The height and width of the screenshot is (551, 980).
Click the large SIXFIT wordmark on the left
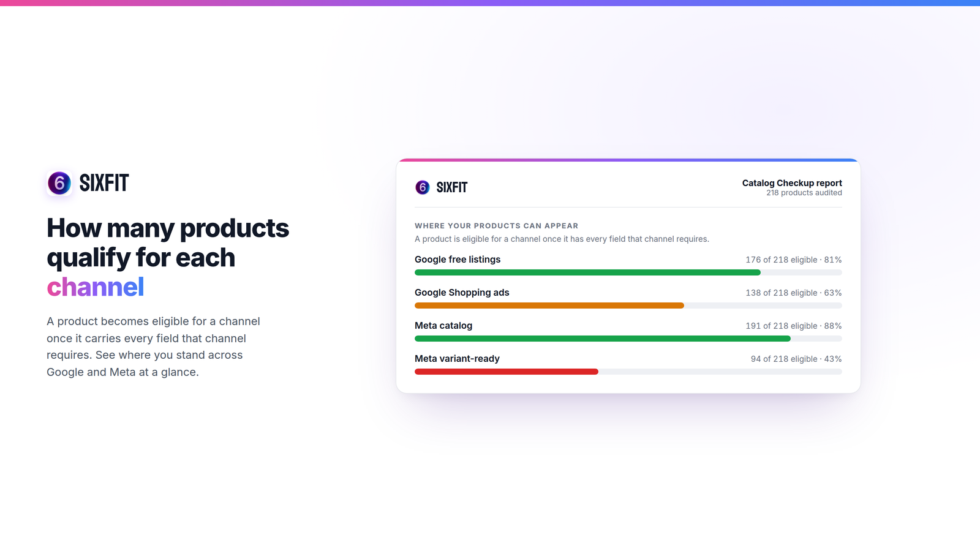104,183
